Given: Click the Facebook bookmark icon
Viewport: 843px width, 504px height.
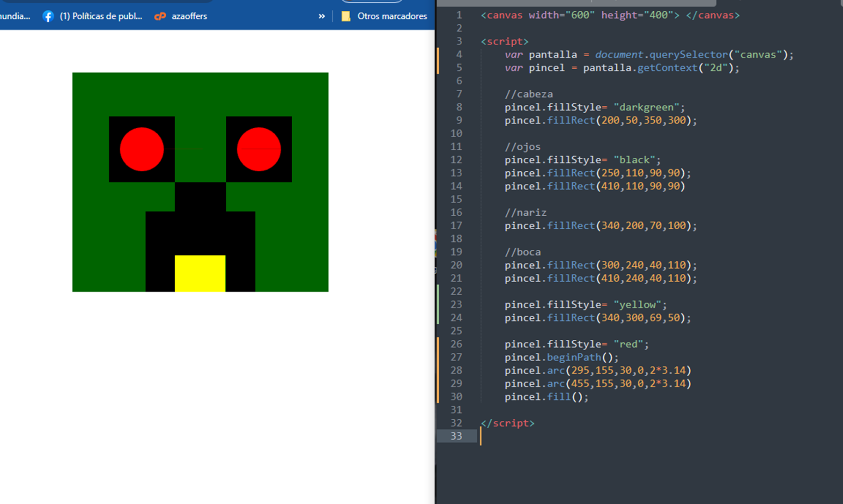Looking at the screenshot, I should point(48,16).
